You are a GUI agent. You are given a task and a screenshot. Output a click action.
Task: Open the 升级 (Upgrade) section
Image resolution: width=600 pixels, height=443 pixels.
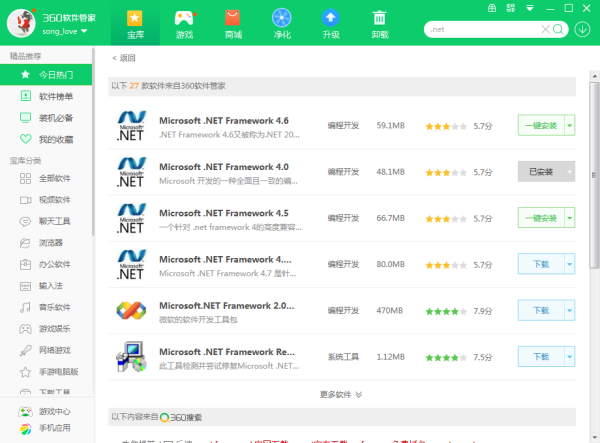331,23
